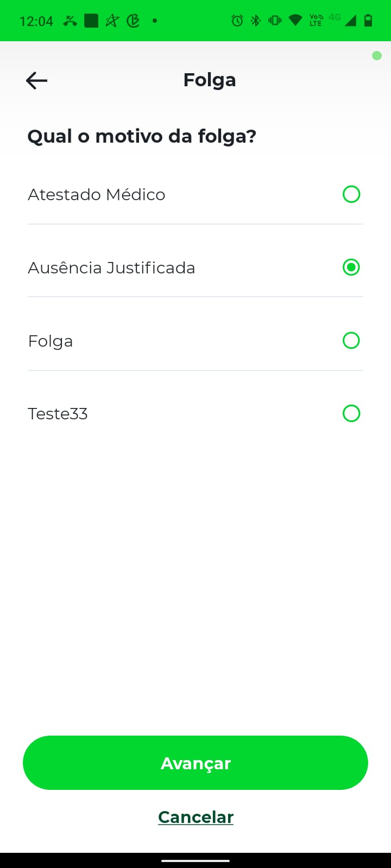The image size is (391, 868).
Task: Tap the Bluetooth status icon
Action: click(x=256, y=21)
